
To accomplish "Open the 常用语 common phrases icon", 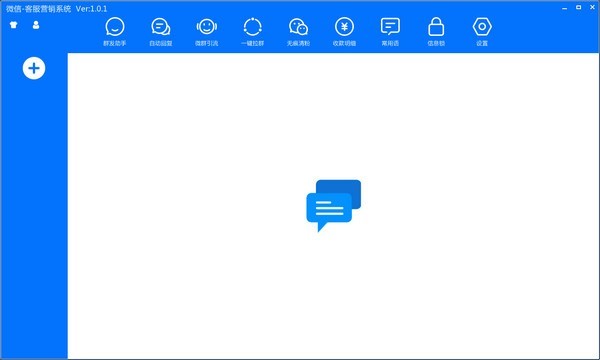I will (x=390, y=27).
